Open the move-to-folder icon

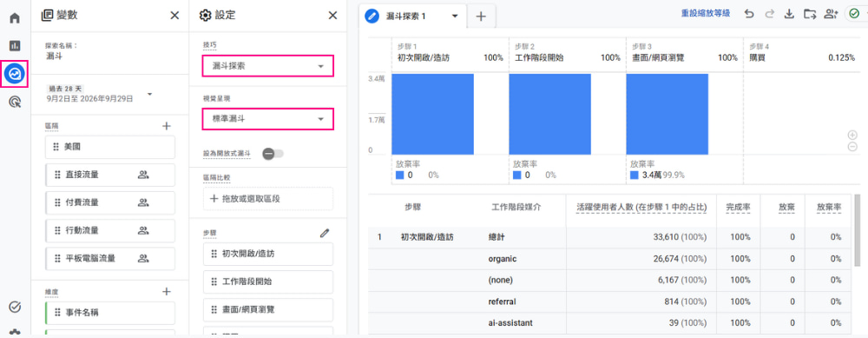[x=809, y=15]
